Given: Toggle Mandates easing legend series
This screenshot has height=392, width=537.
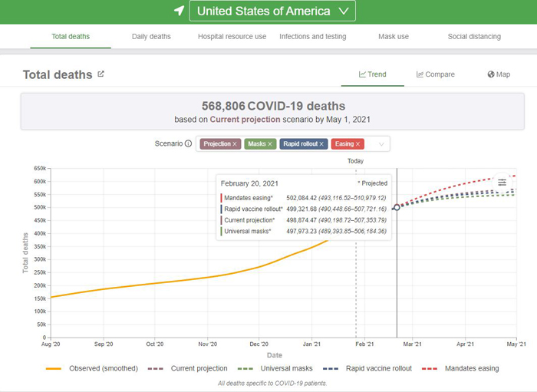Looking at the screenshot, I should tap(460, 369).
